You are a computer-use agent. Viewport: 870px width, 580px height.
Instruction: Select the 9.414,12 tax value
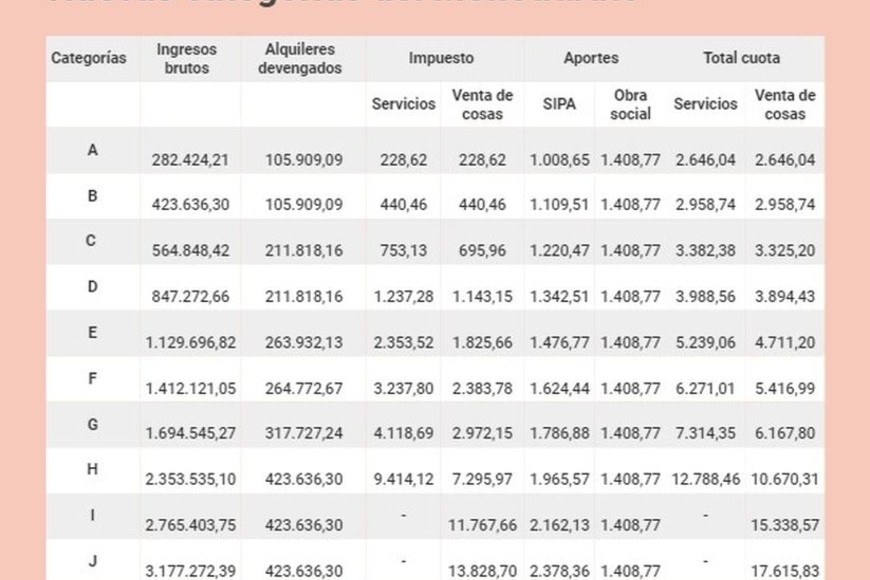coord(403,479)
